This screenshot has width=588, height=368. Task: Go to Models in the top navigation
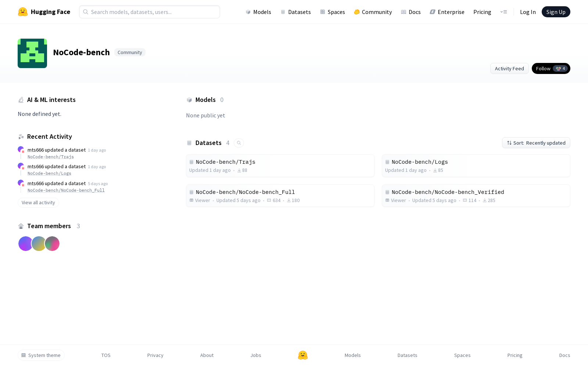(258, 12)
